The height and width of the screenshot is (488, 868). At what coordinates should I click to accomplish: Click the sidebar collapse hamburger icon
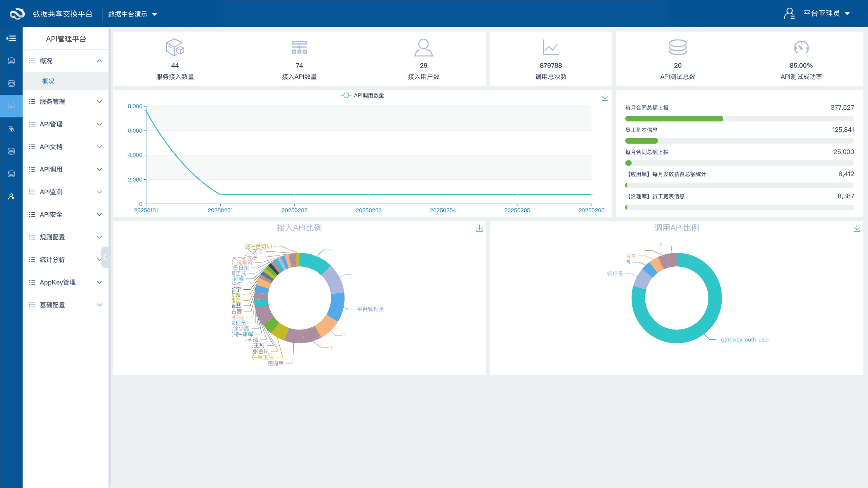click(x=11, y=38)
